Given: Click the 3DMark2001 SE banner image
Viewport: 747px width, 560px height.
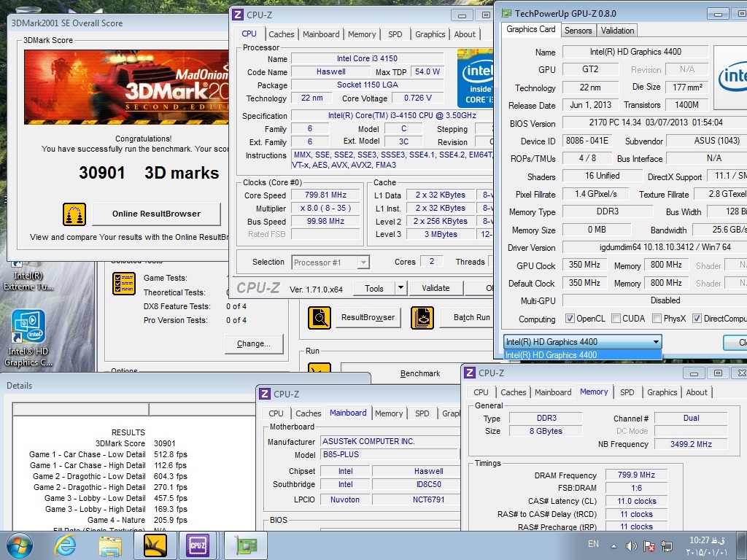Looking at the screenshot, I should [126, 87].
